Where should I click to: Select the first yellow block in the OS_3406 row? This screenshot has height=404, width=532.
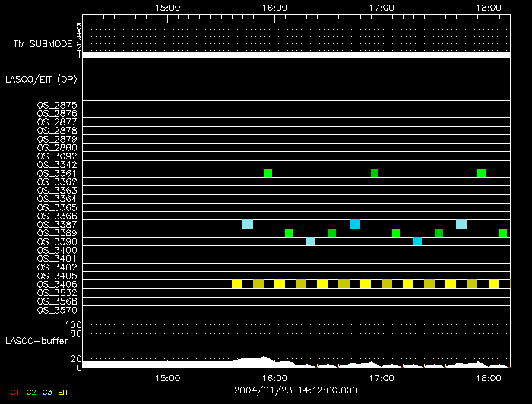click(237, 284)
